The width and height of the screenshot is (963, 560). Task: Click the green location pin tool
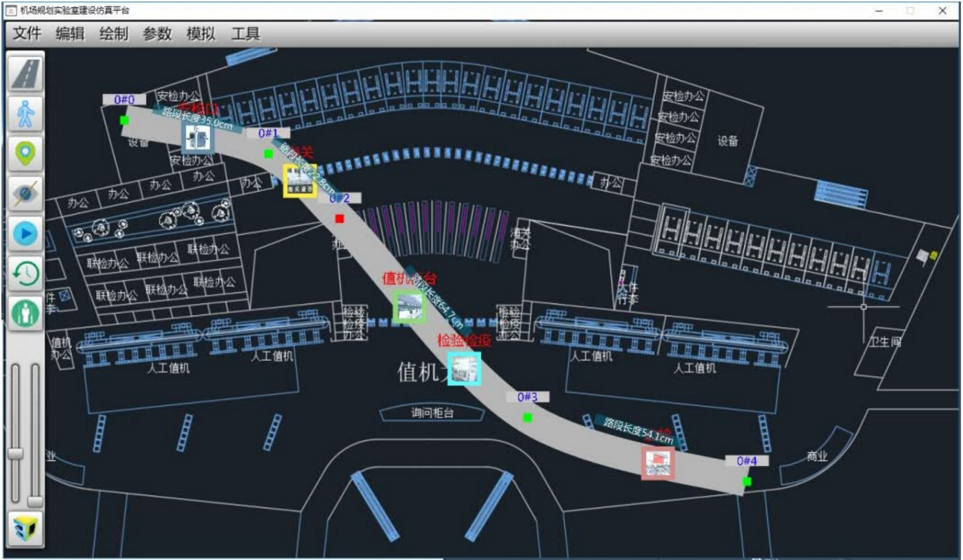[26, 153]
